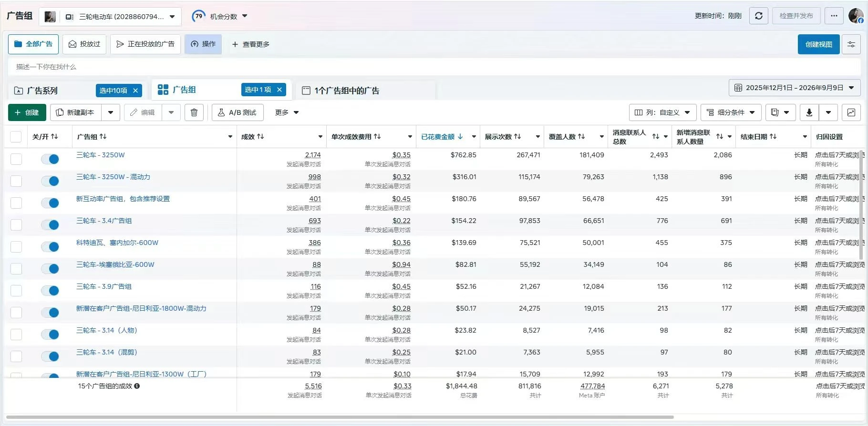This screenshot has width=868, height=426.
Task: Click the green 创建 button
Action: [27, 112]
